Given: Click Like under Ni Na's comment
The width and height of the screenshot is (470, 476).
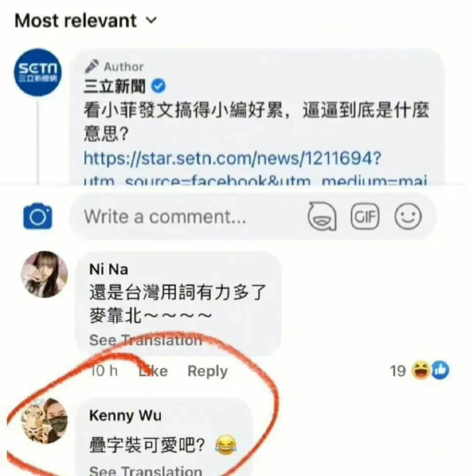Looking at the screenshot, I should click(153, 371).
